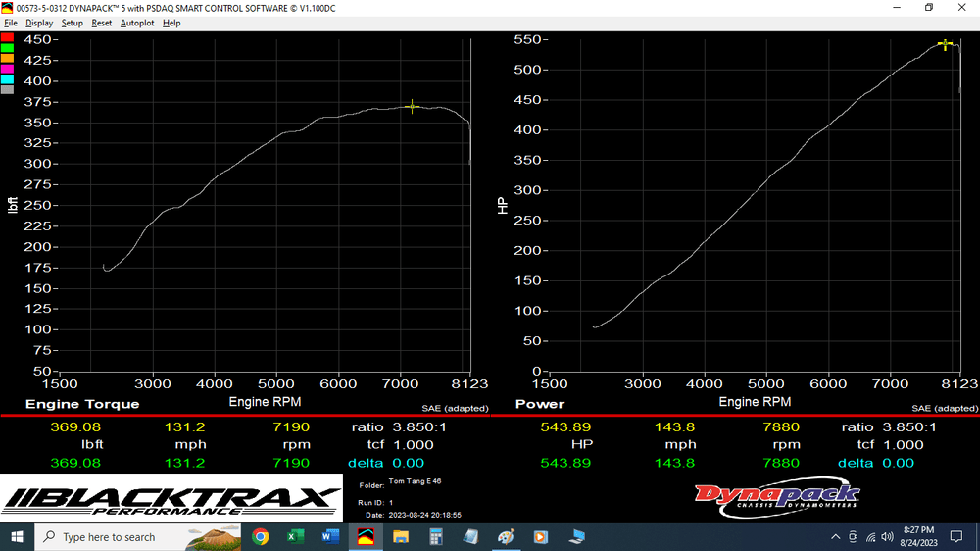Click the Meet Now tray icon

(854, 537)
